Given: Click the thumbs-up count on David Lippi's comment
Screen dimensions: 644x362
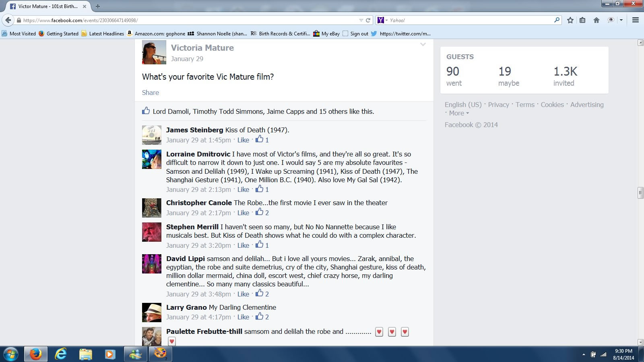Looking at the screenshot, I should click(267, 294).
